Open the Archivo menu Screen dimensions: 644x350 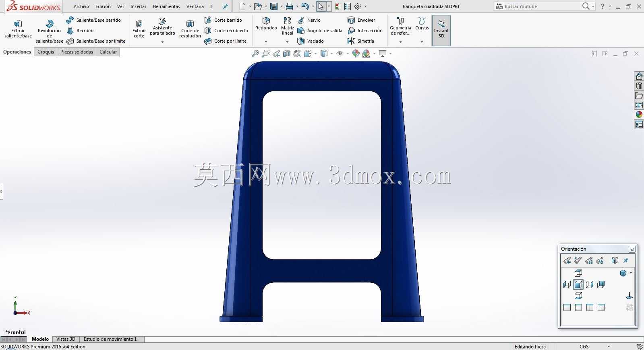tap(81, 6)
